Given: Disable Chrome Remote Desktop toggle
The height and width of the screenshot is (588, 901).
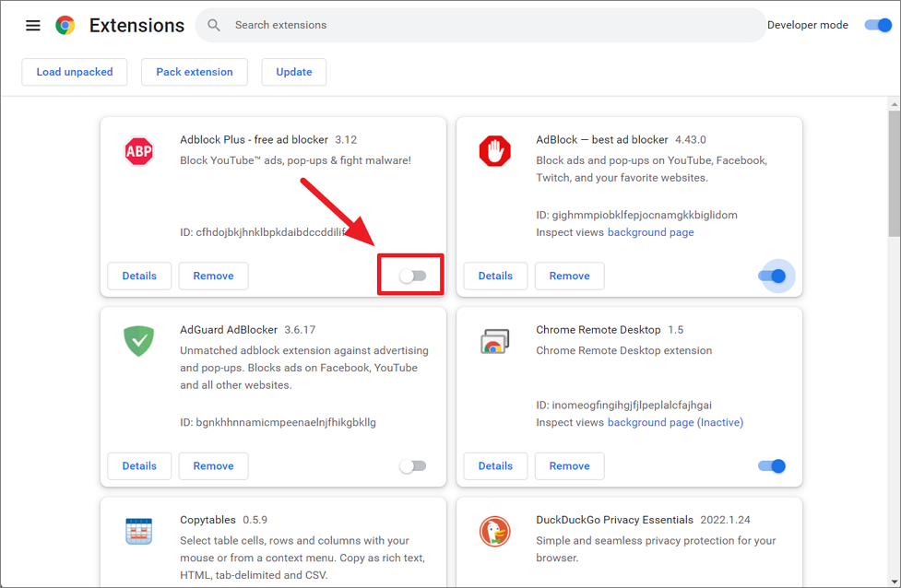Looking at the screenshot, I should point(772,466).
